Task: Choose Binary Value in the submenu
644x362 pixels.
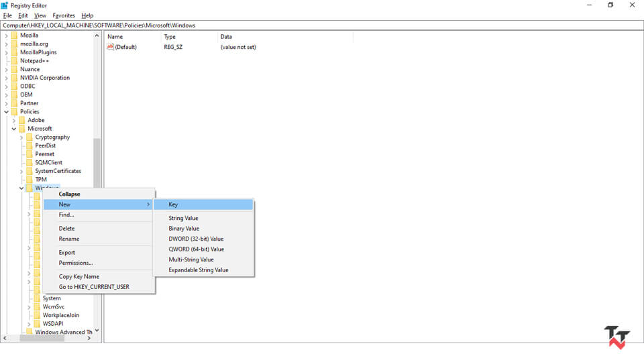Action: tap(203, 228)
